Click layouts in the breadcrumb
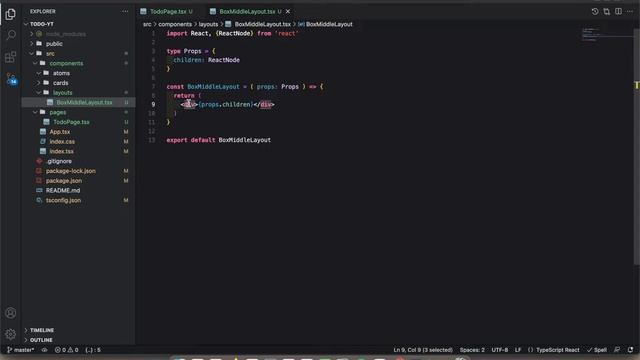The image size is (640, 360). pyautogui.click(x=208, y=24)
